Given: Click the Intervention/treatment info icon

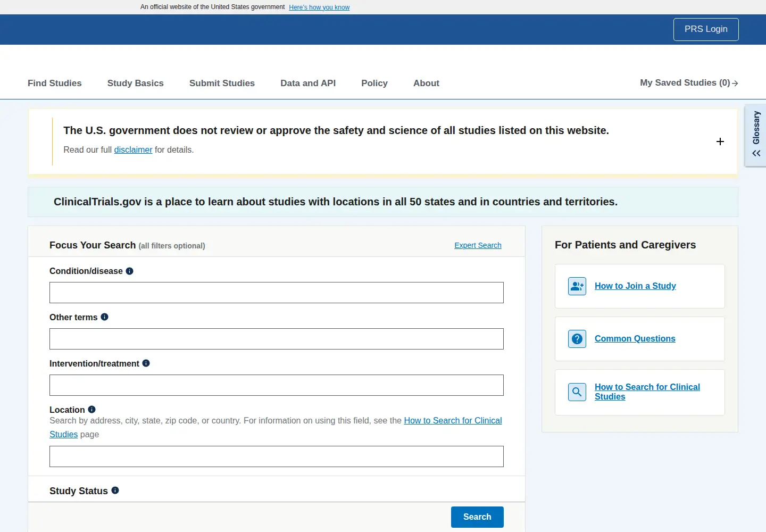Looking at the screenshot, I should [x=146, y=363].
